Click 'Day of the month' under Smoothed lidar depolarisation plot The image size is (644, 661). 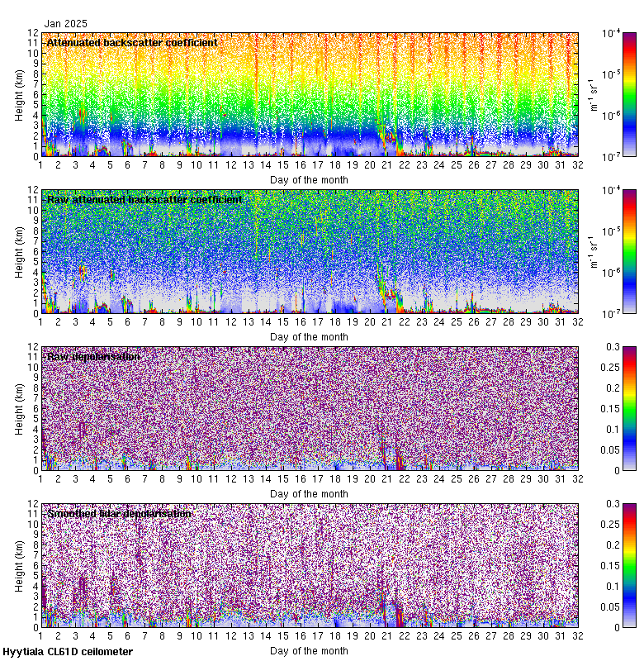309,651
